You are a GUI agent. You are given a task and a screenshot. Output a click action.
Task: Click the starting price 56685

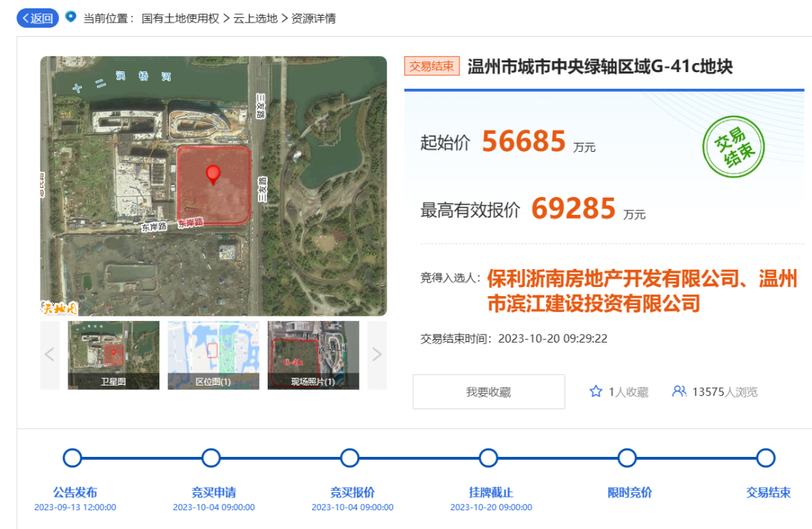(523, 141)
